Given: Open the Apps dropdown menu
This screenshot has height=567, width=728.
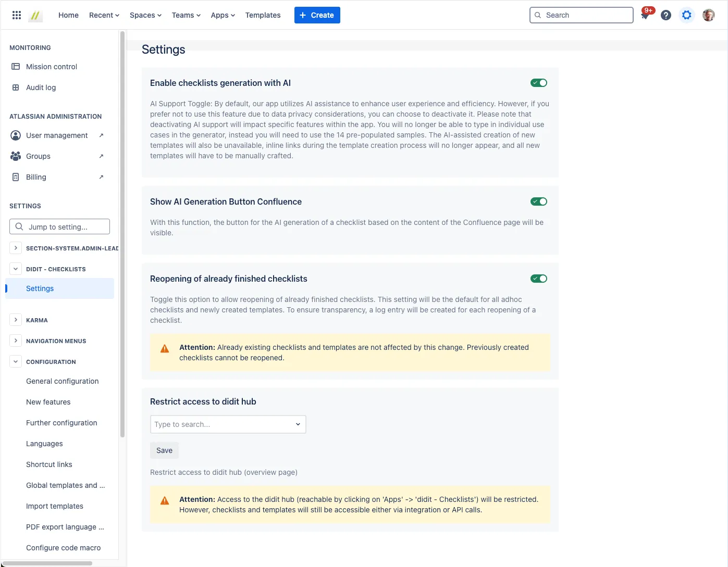Looking at the screenshot, I should point(223,15).
